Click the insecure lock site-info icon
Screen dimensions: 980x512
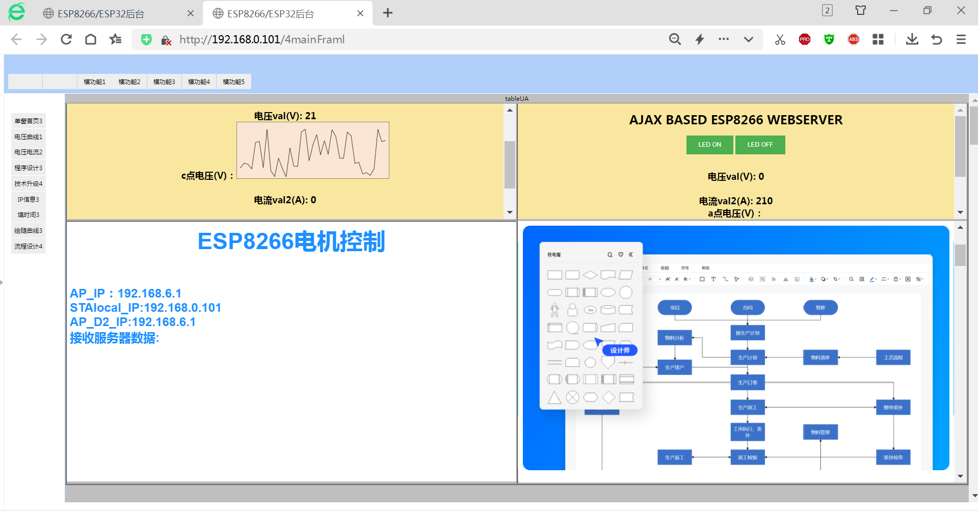point(166,40)
